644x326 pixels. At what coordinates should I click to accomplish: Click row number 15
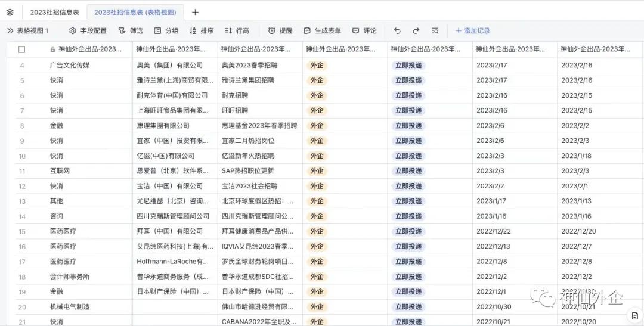22,232
